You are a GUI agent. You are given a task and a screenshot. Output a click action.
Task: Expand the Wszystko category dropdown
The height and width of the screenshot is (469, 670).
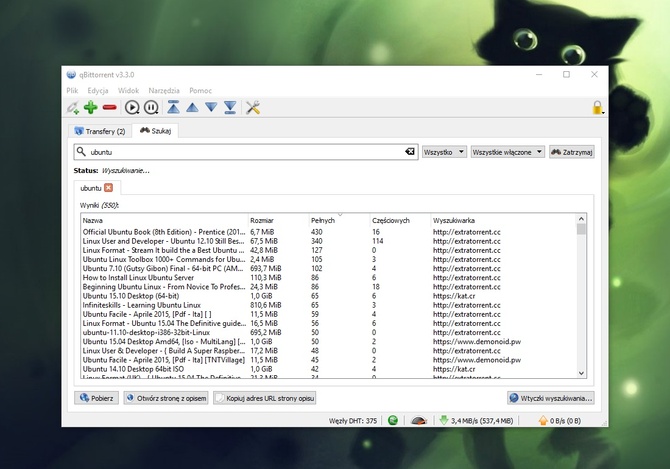[x=444, y=152]
